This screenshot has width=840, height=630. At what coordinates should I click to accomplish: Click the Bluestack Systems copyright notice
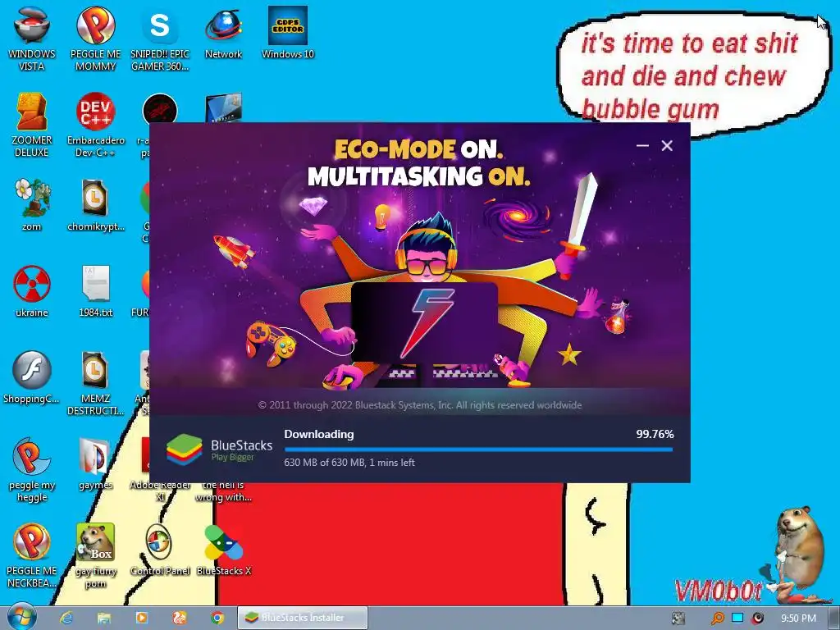pyautogui.click(x=420, y=405)
